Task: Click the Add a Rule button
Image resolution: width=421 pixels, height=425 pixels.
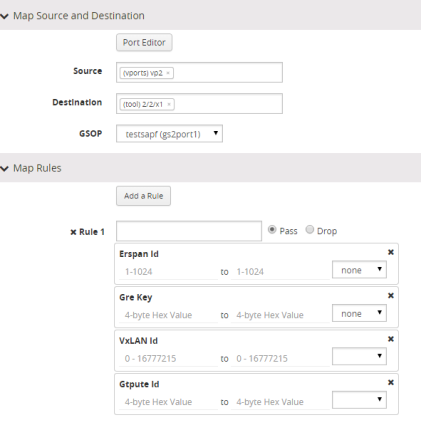Action: [x=143, y=196]
